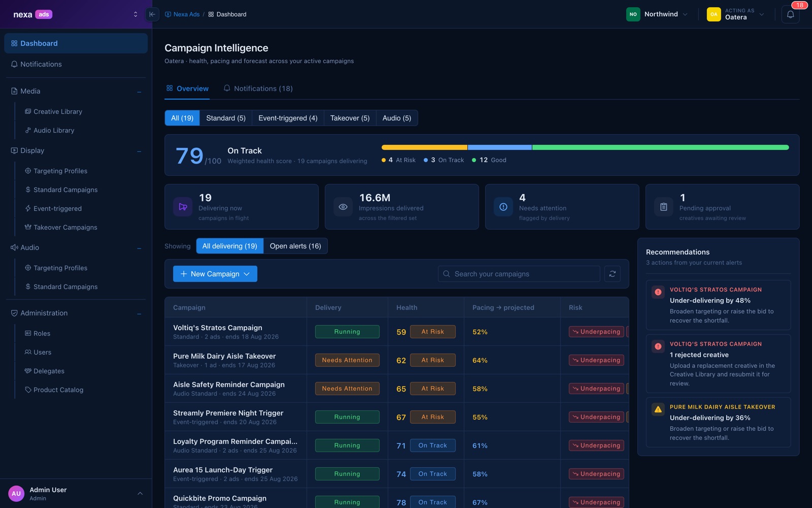Click the Under-delivering by 48% alert icon
This screenshot has height=508, width=812.
(658, 292)
